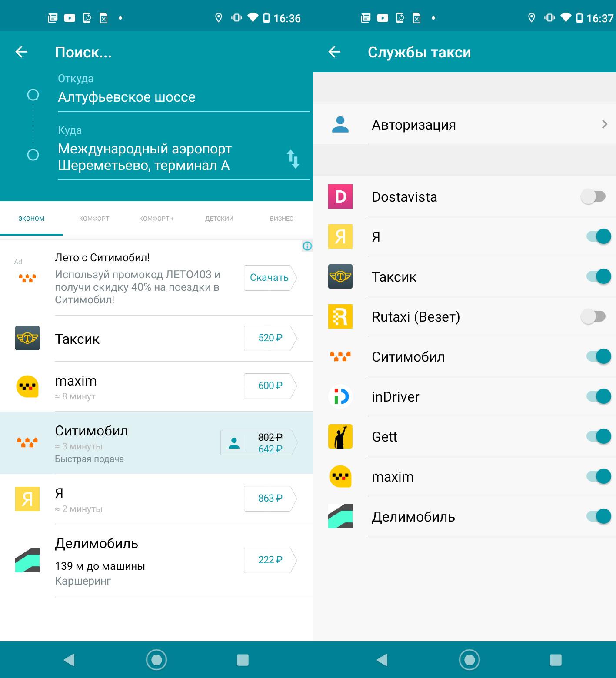Tap the Авторизация person icon

pyautogui.click(x=340, y=125)
